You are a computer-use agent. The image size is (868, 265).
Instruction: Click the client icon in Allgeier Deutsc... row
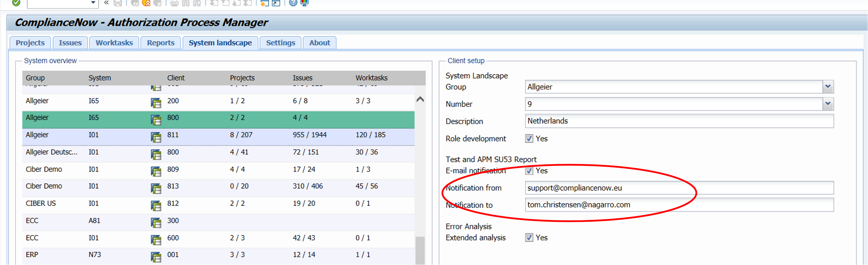click(x=156, y=154)
